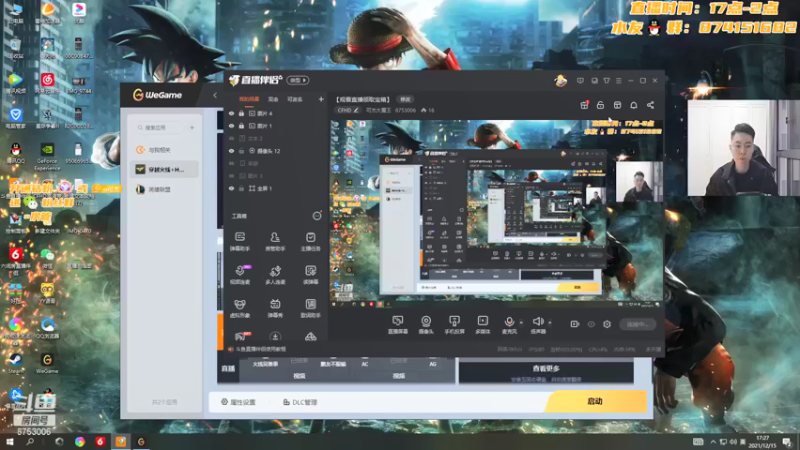
Task: Click the edit pencil next to CFHD
Action: pyautogui.click(x=356, y=110)
